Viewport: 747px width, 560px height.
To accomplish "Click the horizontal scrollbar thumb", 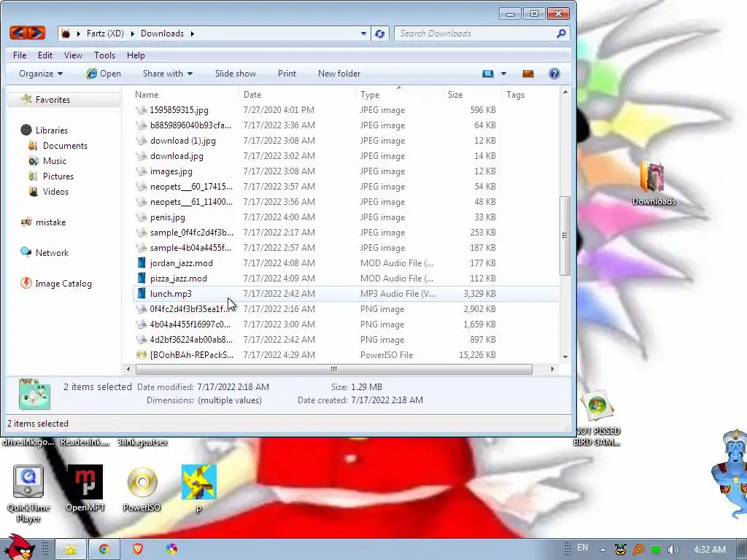I will click(334, 369).
